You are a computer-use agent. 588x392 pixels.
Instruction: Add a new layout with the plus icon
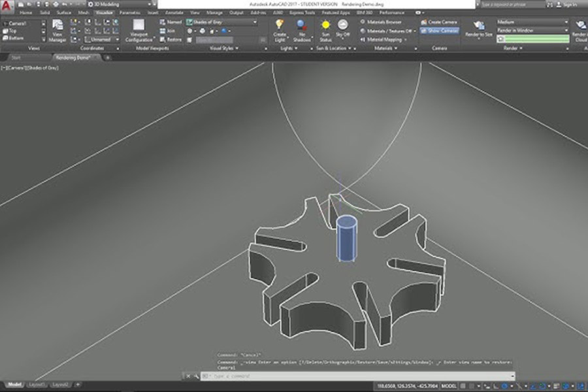78,385
